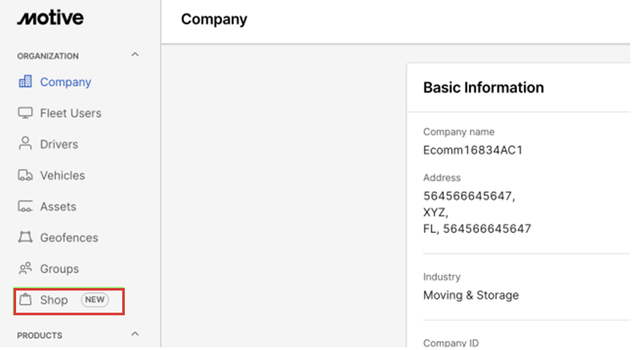Click the Vehicles truck icon
The image size is (644, 350).
25,175
